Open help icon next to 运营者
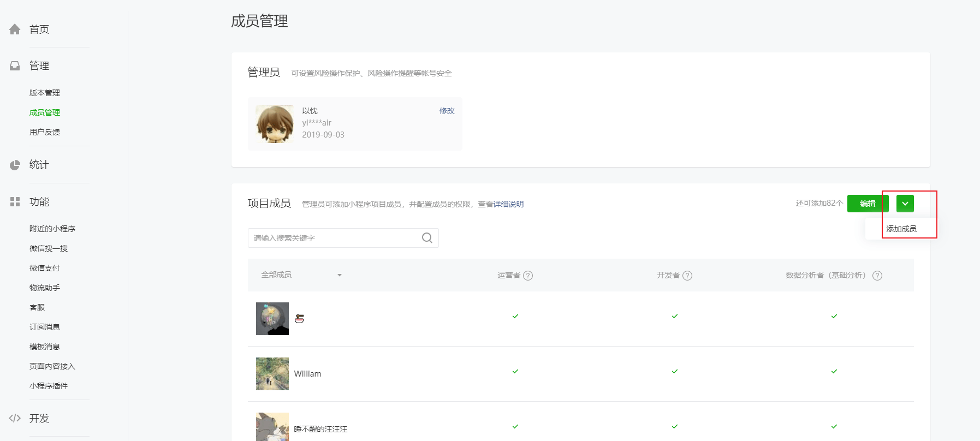Screen dimensions: 980x441 528,276
